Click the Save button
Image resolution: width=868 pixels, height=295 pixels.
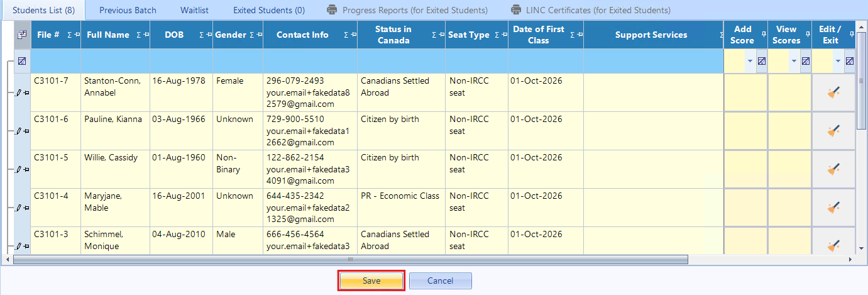pos(371,281)
